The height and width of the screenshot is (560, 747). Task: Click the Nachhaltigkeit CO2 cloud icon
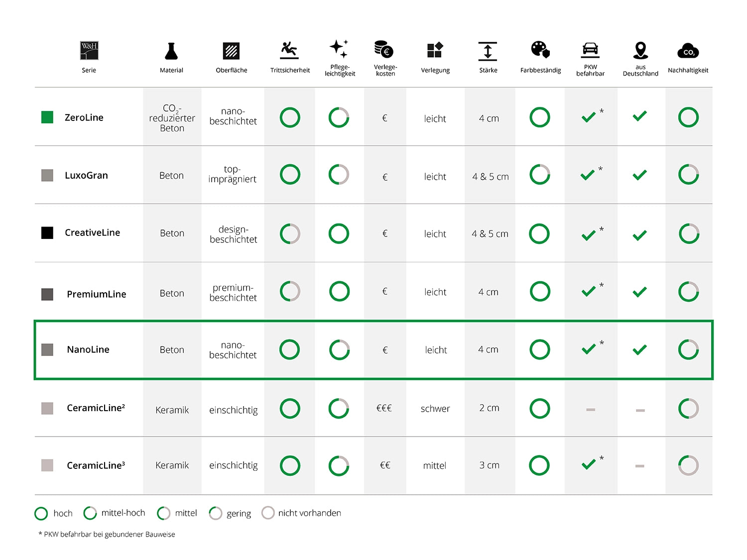tap(688, 51)
